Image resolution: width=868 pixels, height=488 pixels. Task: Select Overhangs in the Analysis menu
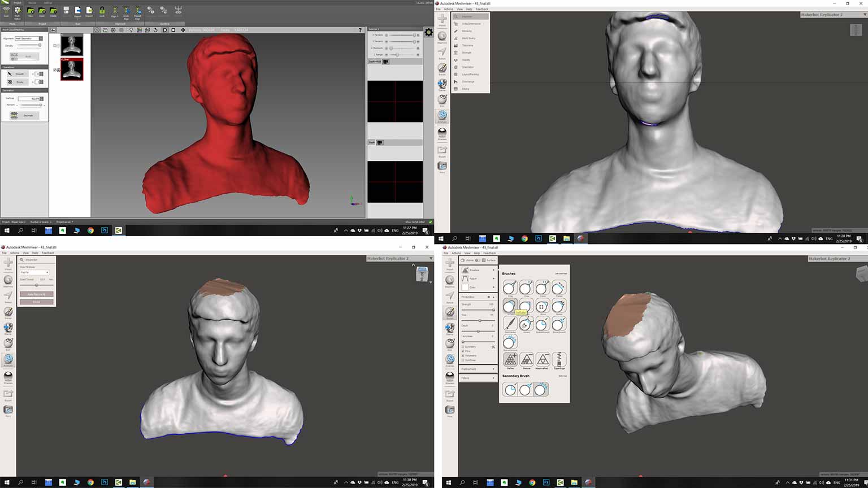468,81
